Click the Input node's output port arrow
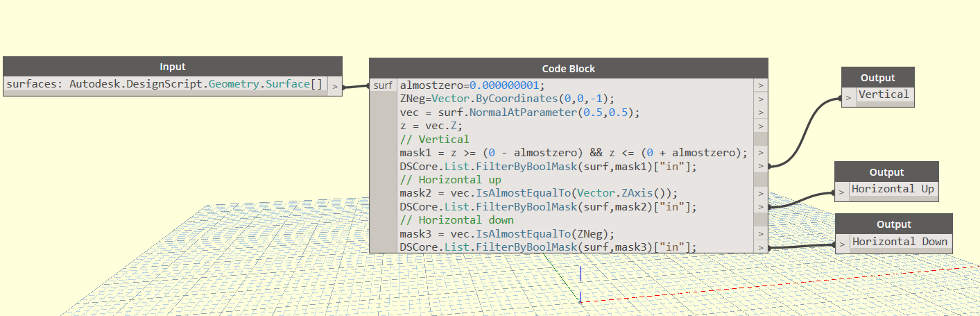Viewport: 980px width, 316px height. coord(334,87)
